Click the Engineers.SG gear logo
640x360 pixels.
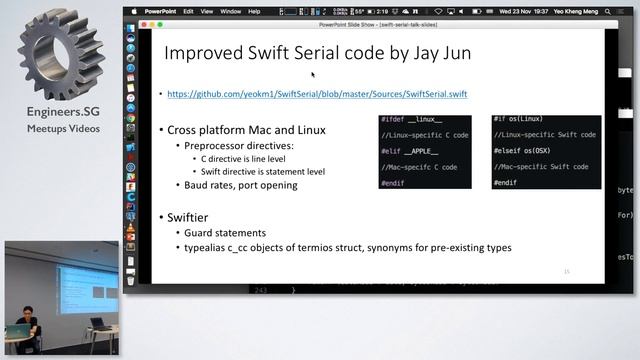[x=61, y=54]
